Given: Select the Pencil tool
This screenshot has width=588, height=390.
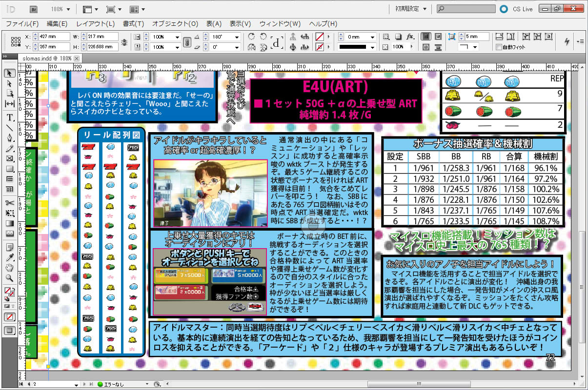Looking at the screenshot, I should coord(9,148).
